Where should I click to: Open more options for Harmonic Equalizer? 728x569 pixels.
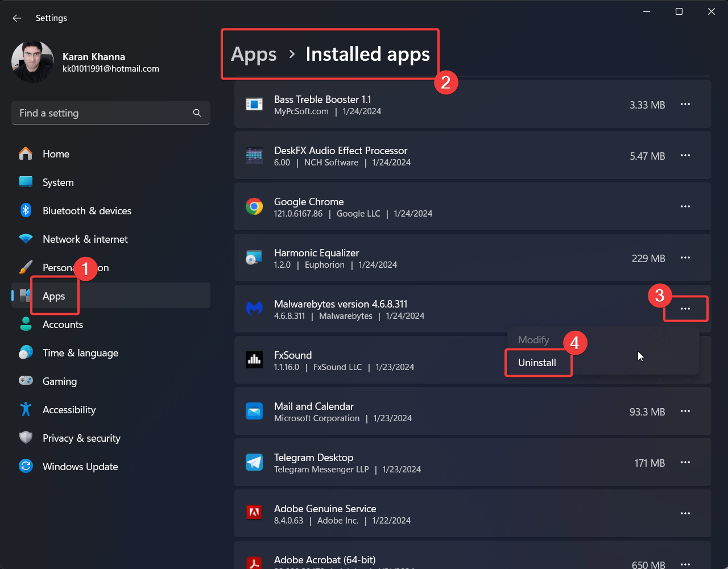tap(685, 258)
